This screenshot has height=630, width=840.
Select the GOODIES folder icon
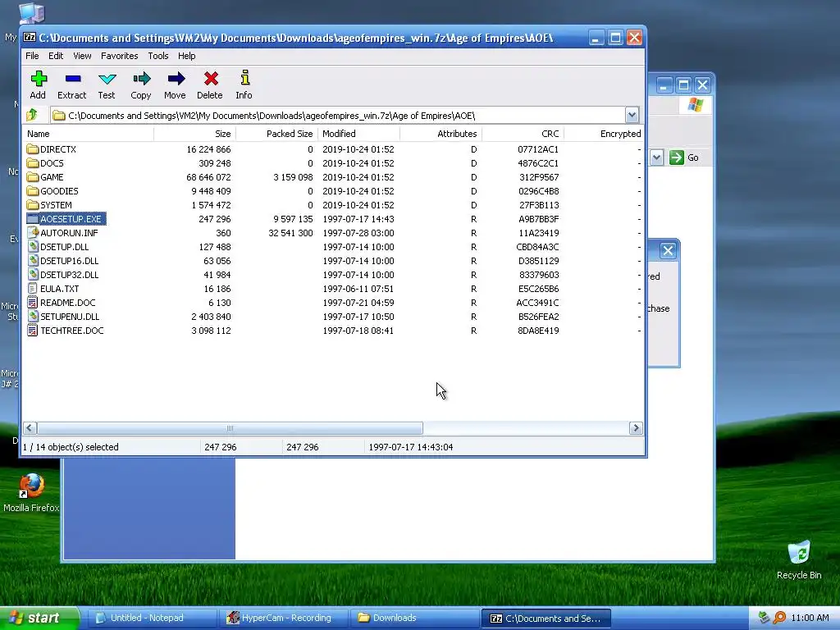coord(33,190)
